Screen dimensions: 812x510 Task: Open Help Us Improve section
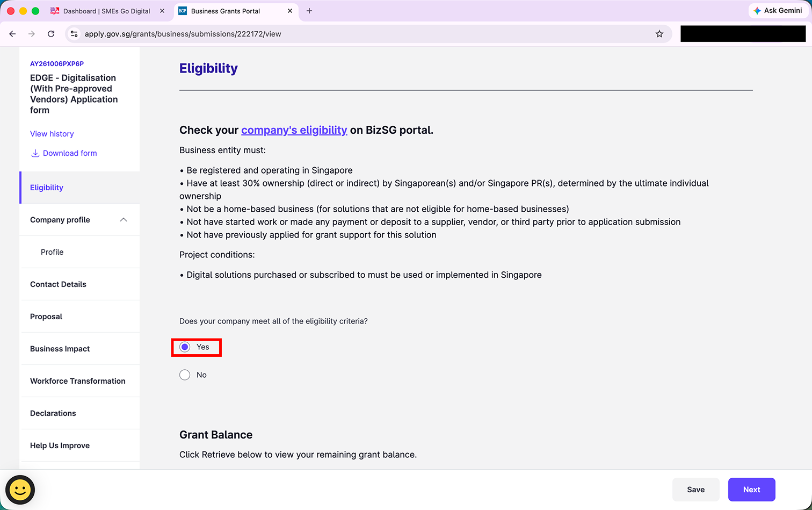point(79,446)
